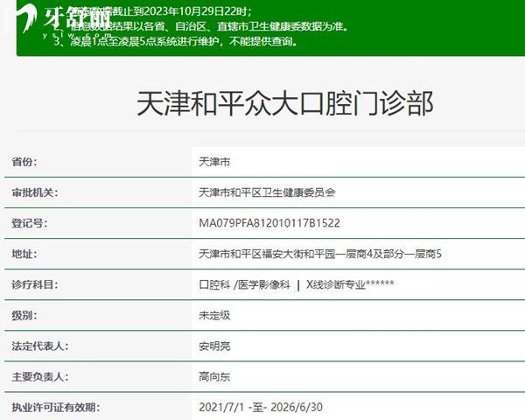Click the 主要负责人 label

coord(40,377)
